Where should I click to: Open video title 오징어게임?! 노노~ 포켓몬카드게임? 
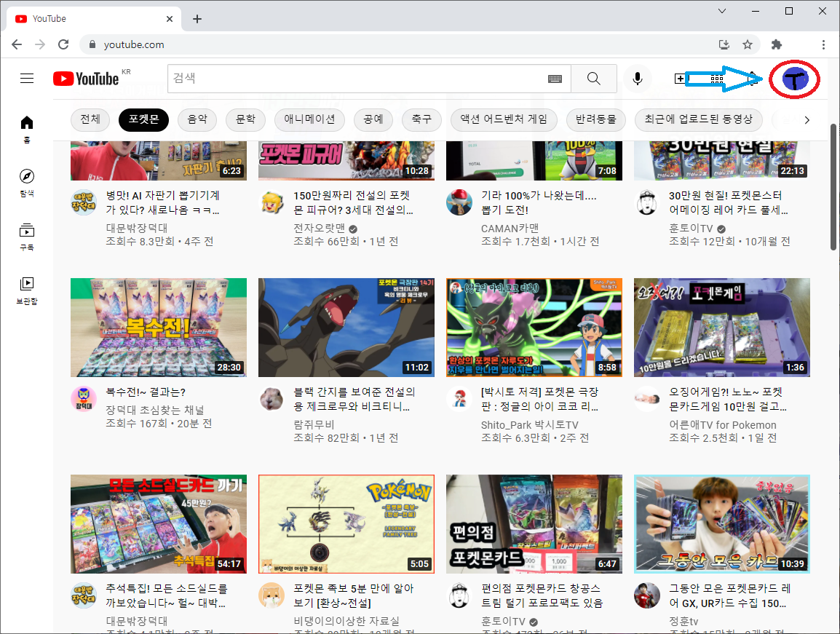(x=727, y=400)
